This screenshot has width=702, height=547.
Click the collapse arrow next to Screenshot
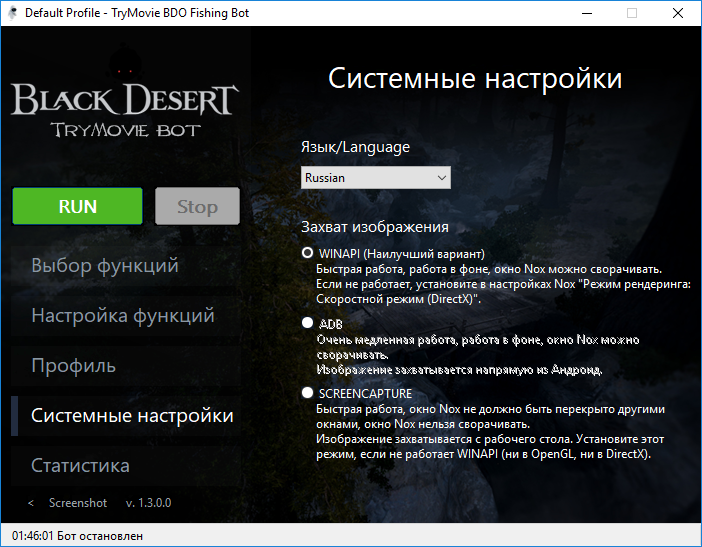(31, 503)
